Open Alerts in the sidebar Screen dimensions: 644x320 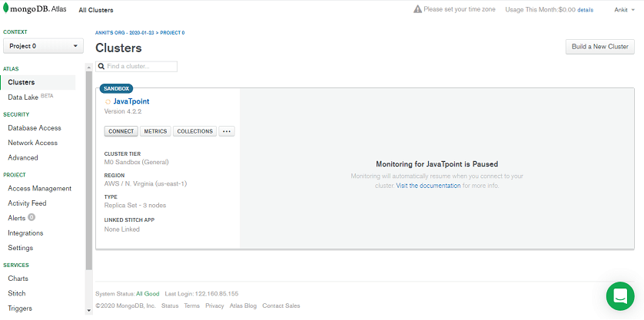pyautogui.click(x=17, y=218)
